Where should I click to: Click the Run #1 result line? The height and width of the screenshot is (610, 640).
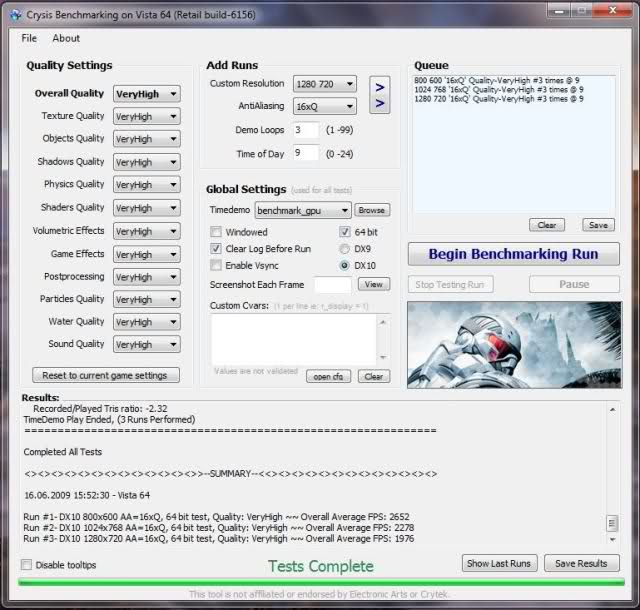[216, 517]
